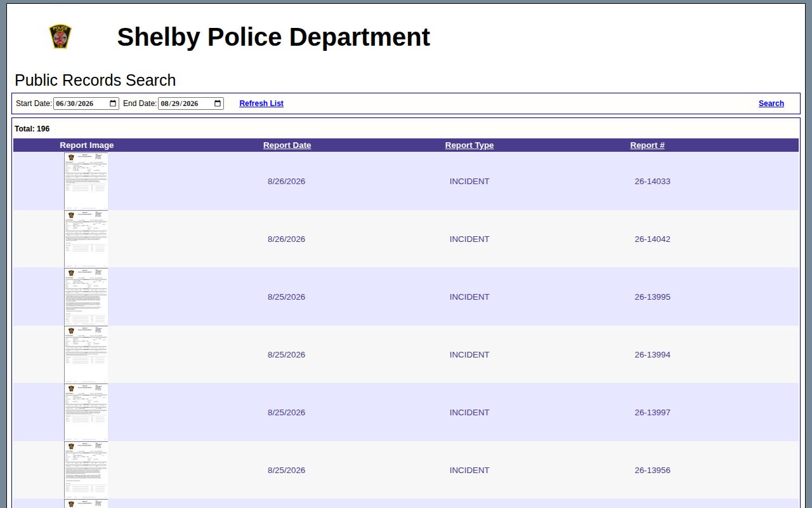Sort by the Report Type column header

pos(469,145)
